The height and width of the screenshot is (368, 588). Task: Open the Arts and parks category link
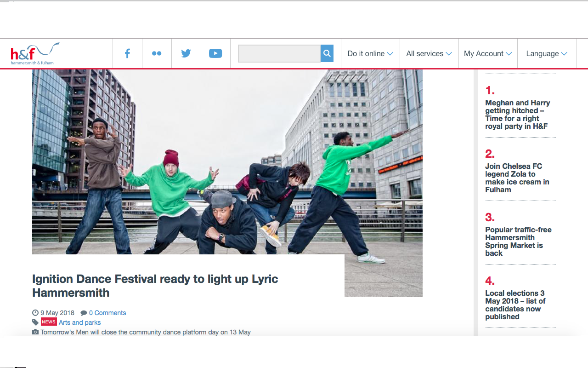[79, 322]
